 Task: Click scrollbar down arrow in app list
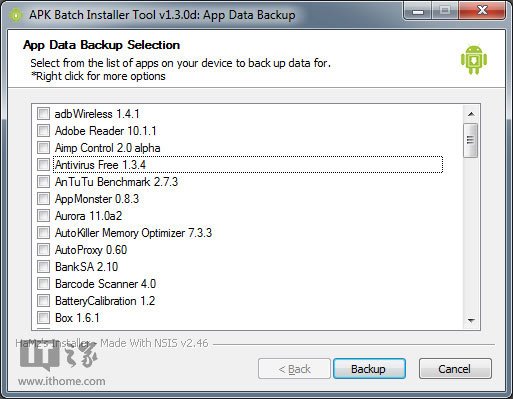471,320
